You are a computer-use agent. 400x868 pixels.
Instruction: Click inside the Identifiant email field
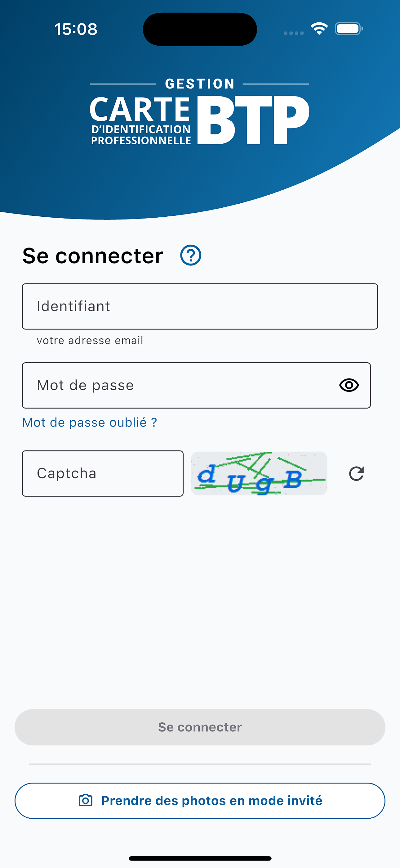(x=200, y=306)
